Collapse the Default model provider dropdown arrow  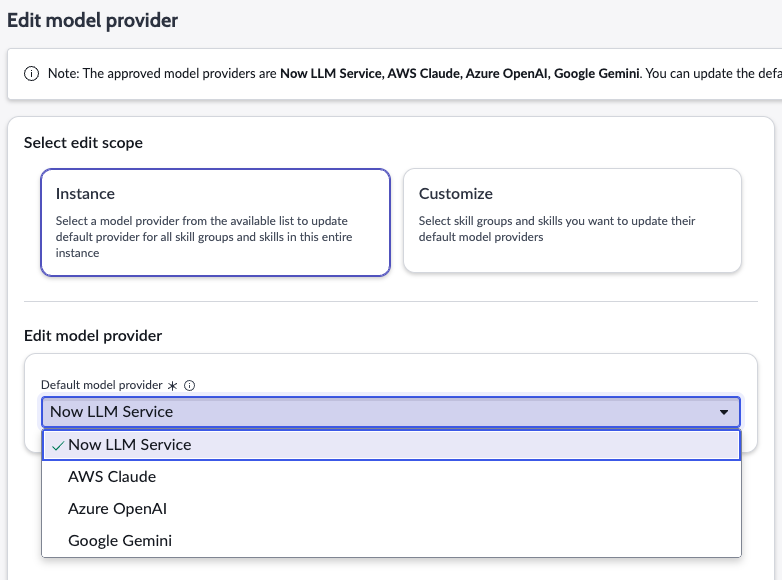[x=724, y=412]
